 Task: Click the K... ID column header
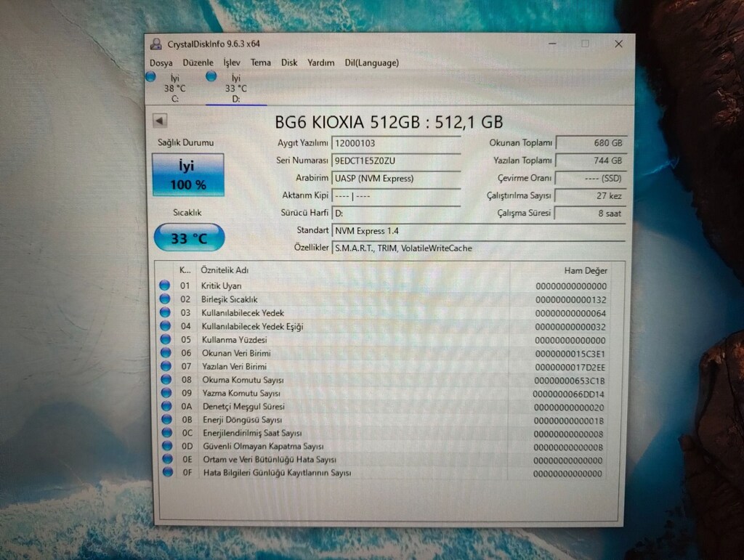(185, 270)
